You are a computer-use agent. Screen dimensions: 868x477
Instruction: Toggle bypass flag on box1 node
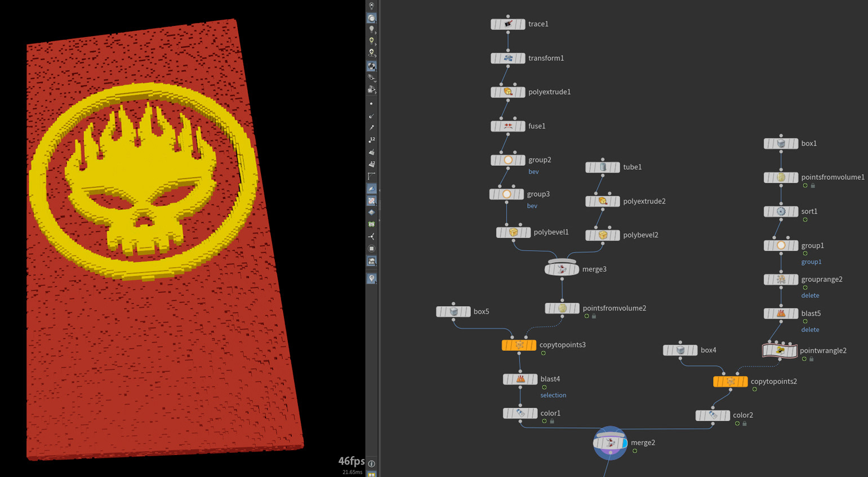click(x=767, y=144)
